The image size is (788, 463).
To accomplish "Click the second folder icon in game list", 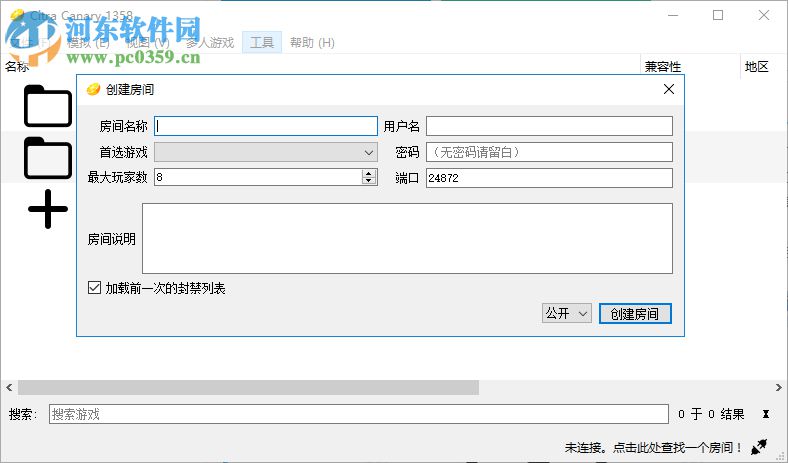I will point(48,158).
